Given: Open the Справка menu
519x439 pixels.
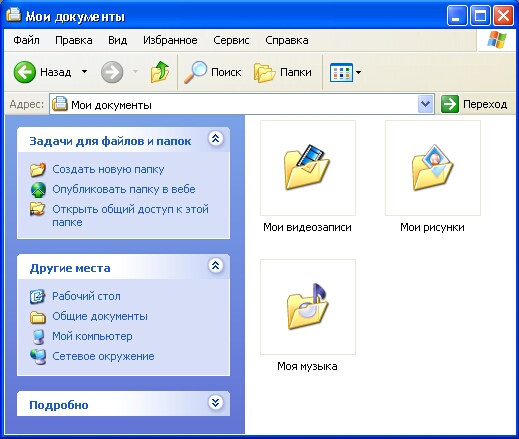Looking at the screenshot, I should (x=287, y=40).
